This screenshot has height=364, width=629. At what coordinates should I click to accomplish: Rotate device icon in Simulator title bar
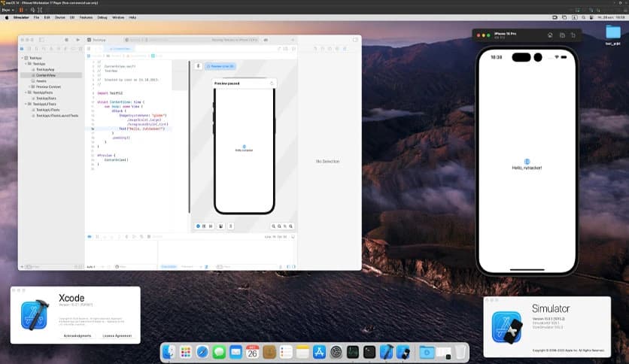pos(573,35)
